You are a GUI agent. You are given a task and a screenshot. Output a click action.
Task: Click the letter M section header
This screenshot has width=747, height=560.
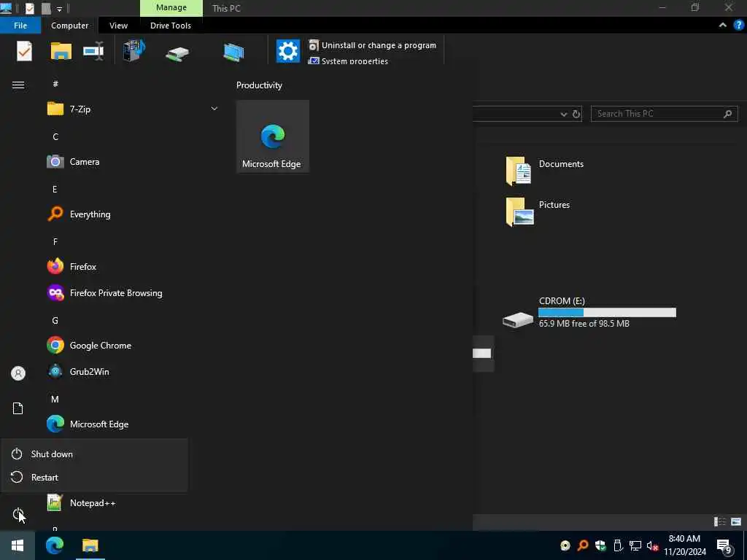[55, 399]
